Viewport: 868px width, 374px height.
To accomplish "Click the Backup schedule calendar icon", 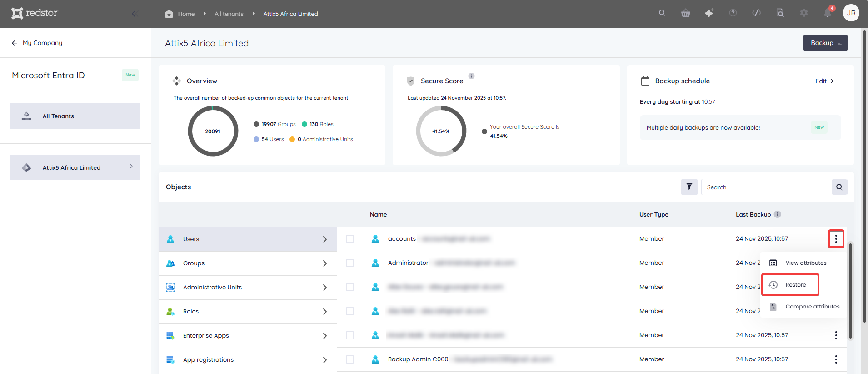I will [x=645, y=81].
